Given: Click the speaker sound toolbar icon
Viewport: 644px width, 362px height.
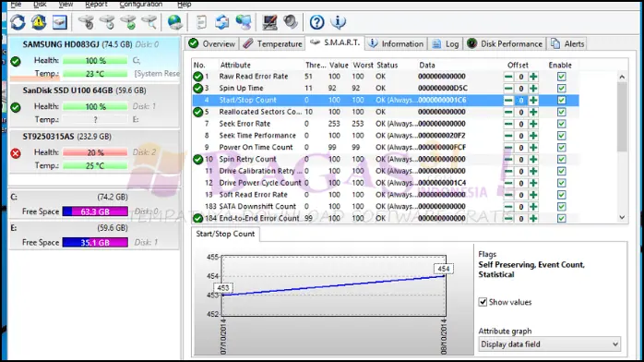Looking at the screenshot, I should click(x=291, y=22).
